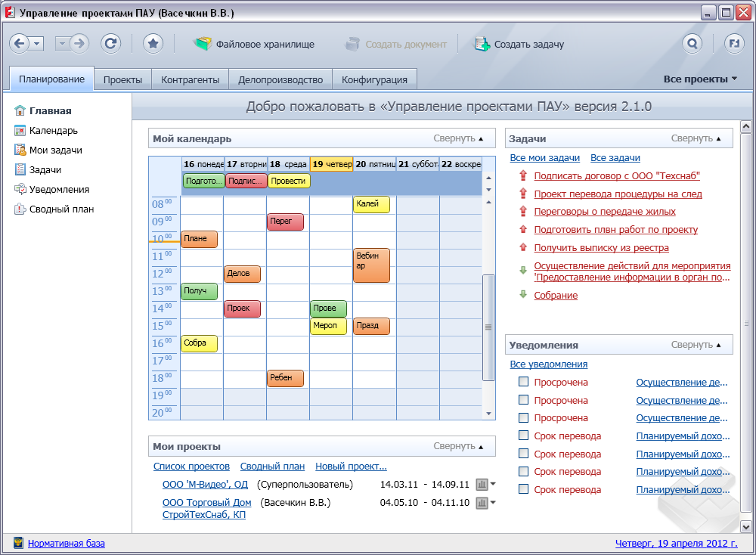756x555 pixels.
Task: Collapse the Мой календарь panel
Action: [x=458, y=138]
